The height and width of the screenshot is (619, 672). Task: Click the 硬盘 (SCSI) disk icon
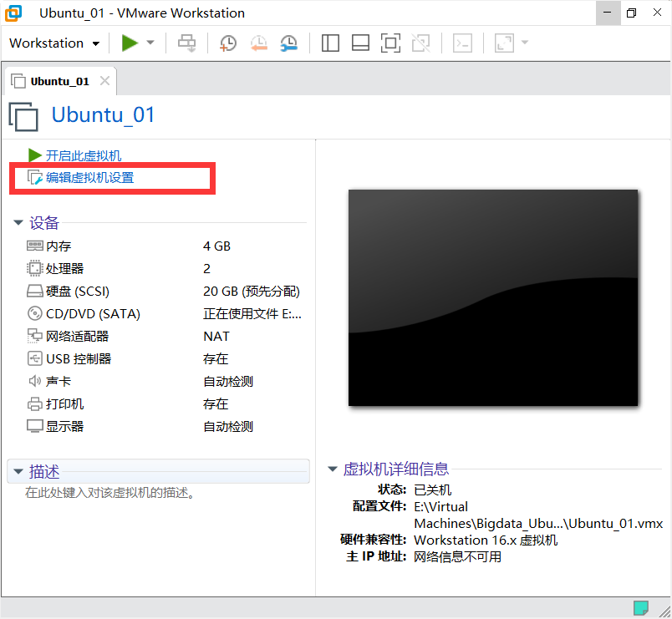click(35, 292)
